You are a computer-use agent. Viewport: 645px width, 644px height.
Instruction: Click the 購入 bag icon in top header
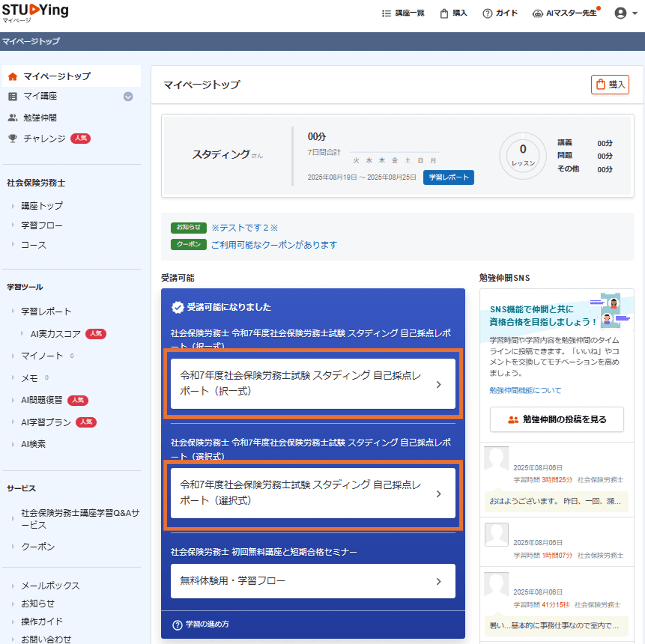point(444,13)
